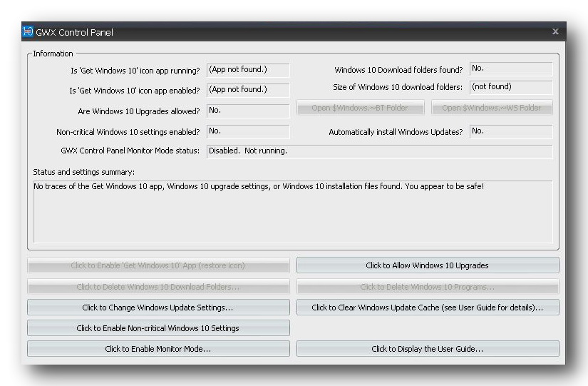This screenshot has width=588, height=386.
Task: Select the Monitor Mode status field
Action: [379, 151]
